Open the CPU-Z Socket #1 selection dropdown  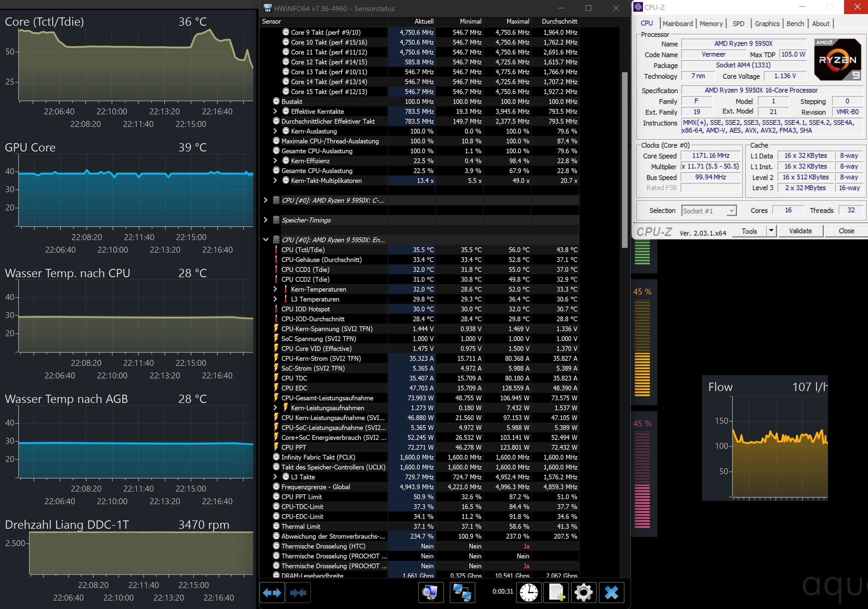(732, 211)
